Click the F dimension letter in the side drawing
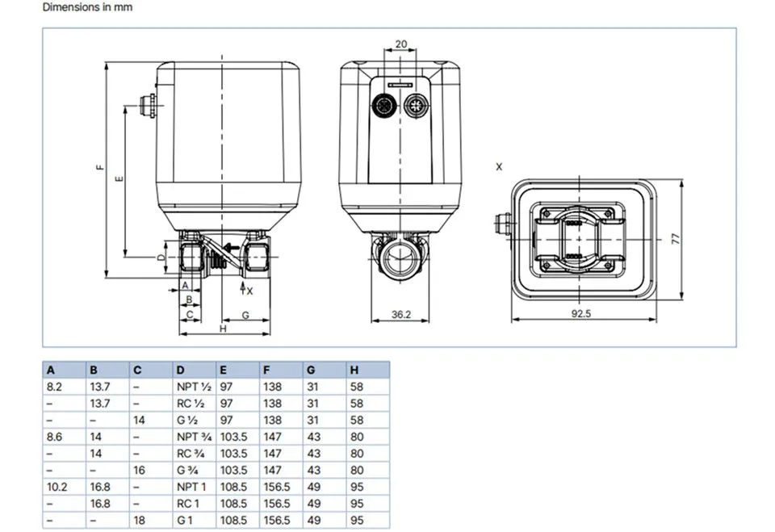 [x=100, y=167]
